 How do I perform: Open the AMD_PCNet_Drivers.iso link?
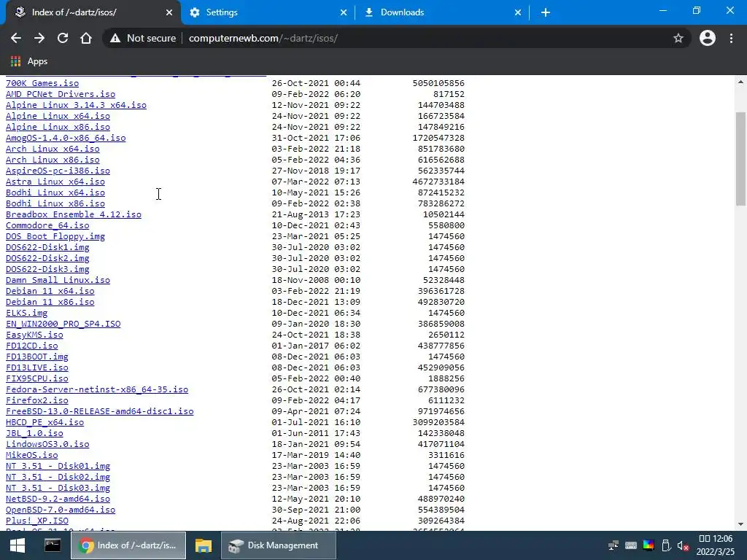click(61, 94)
